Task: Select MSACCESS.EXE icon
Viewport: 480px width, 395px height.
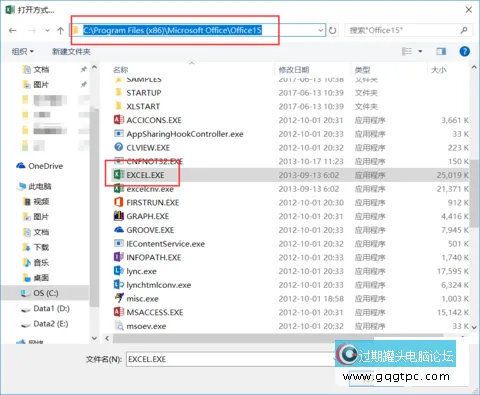Action: point(119,312)
